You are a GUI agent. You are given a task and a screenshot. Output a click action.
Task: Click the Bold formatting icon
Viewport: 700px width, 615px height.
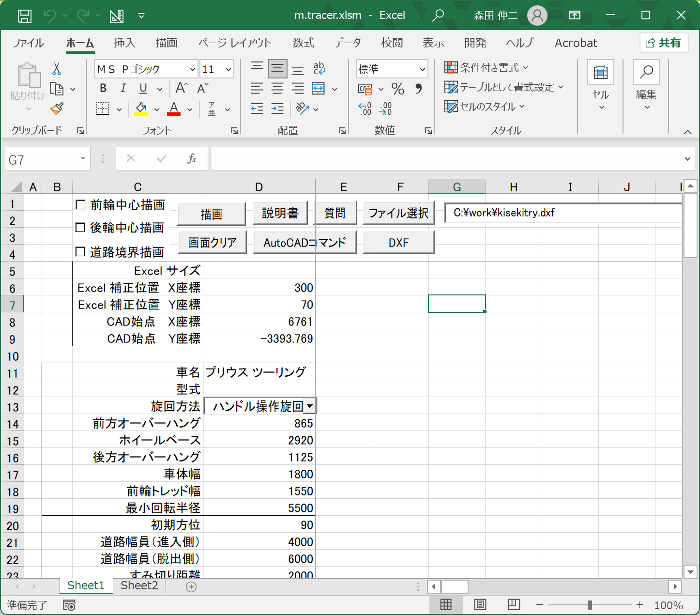click(103, 88)
